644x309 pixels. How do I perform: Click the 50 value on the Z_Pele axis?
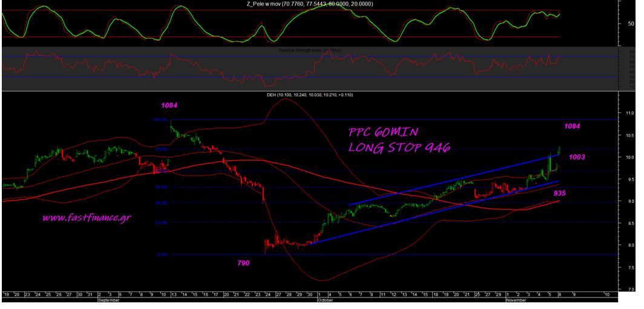click(x=631, y=24)
